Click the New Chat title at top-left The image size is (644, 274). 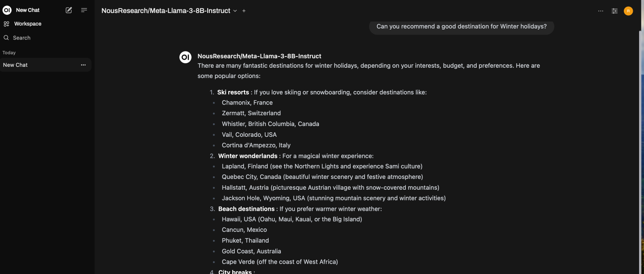coord(28,10)
